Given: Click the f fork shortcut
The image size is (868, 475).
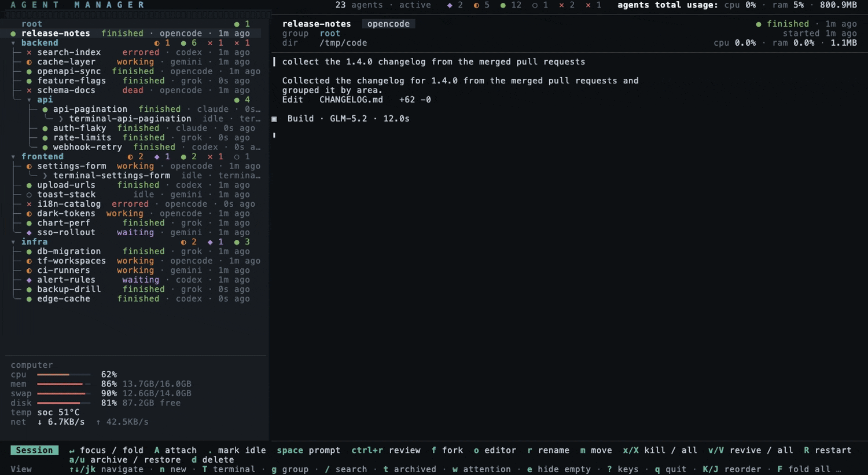Looking at the screenshot, I should 447,450.
